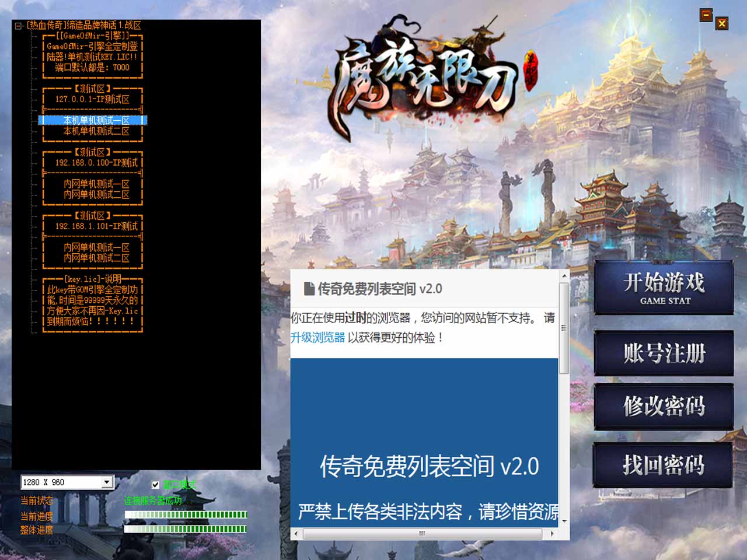The image size is (747, 560).
Task: Click the 127.0.0.1-IP测试区 entry
Action: [92, 99]
